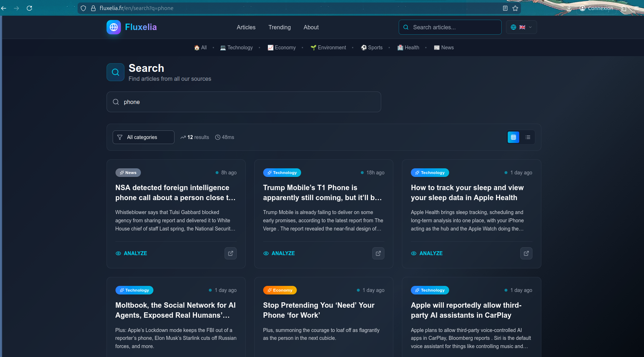
Task: Switch to list view layout
Action: coord(528,137)
